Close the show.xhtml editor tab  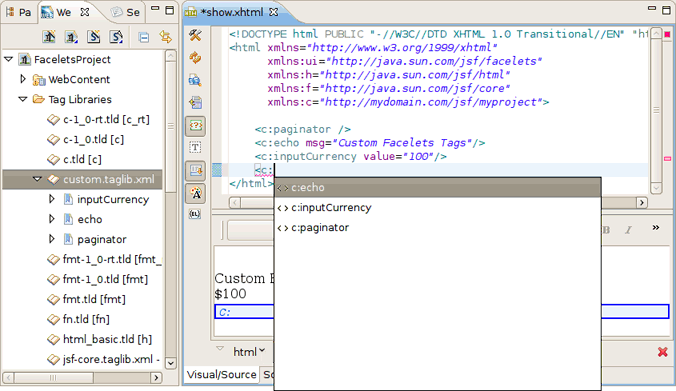coord(273,12)
